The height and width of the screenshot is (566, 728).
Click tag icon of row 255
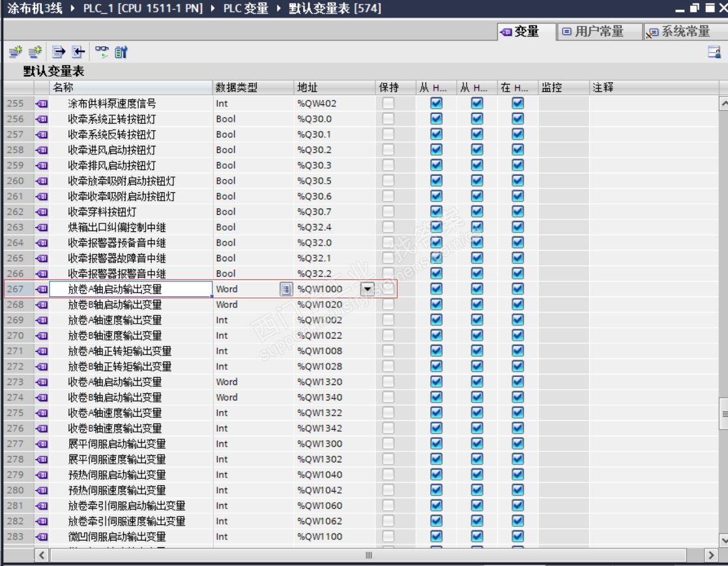[x=42, y=104]
